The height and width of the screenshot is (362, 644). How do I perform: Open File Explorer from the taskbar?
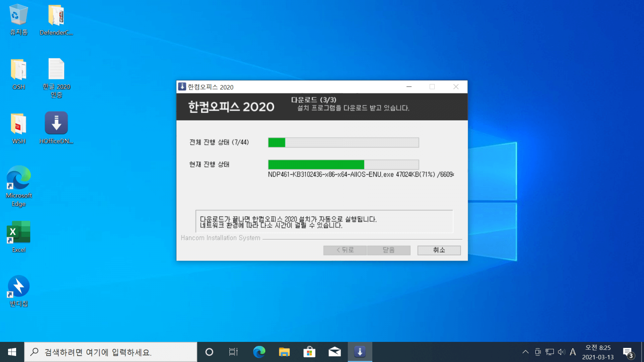284,352
